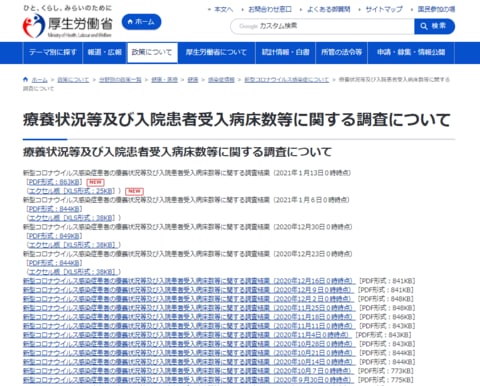Open the よくある御質問 top link
Image resolution: width=480 pixels, height=386 pixels.
click(328, 9)
